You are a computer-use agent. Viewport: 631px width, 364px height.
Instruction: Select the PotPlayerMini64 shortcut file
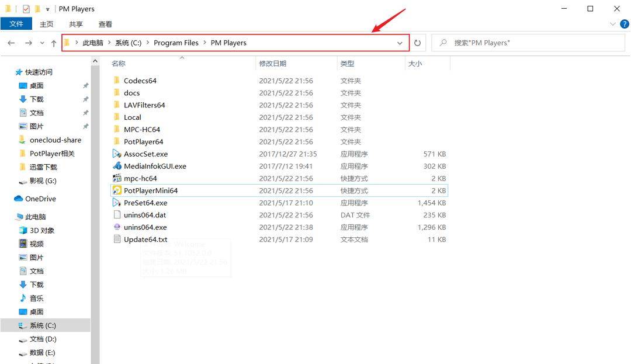(x=150, y=190)
